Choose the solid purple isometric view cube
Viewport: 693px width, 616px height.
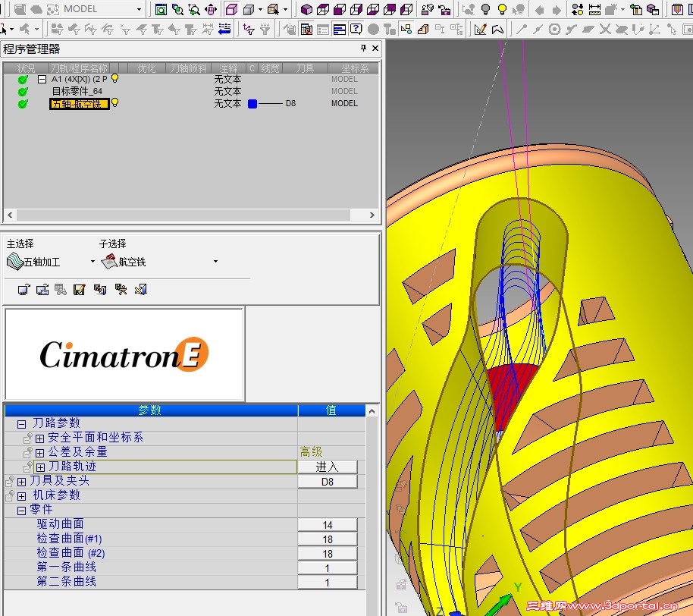tap(306, 9)
